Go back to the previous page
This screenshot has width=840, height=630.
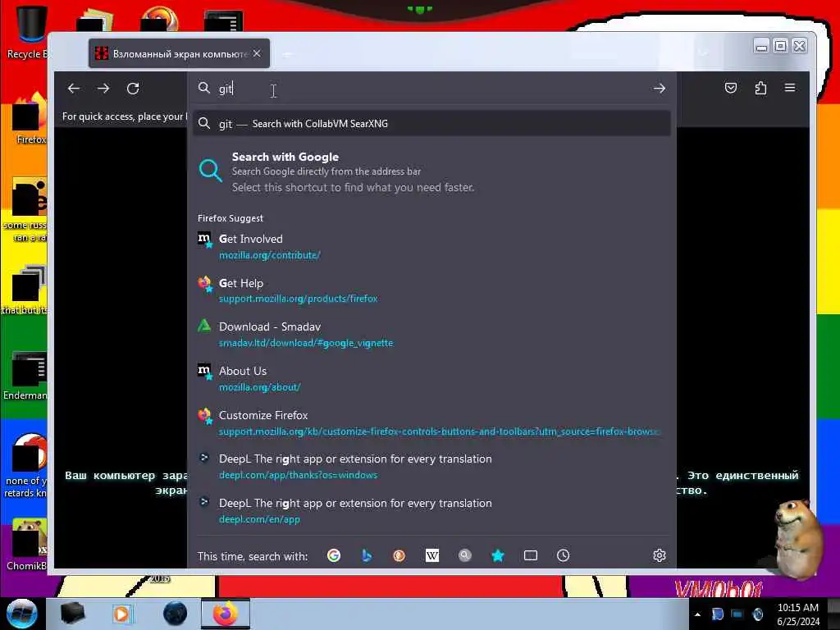click(x=74, y=89)
